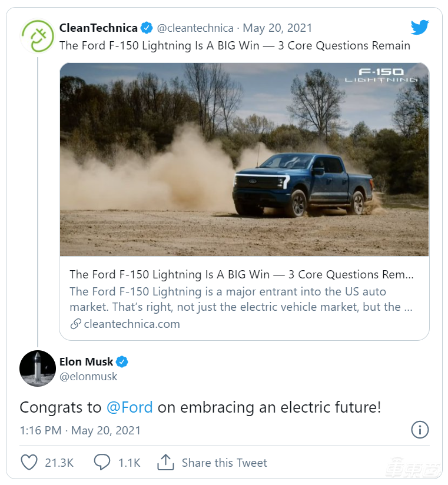Click the link chain icon beside cleantechnica.com
The height and width of the screenshot is (485, 448).
click(x=75, y=324)
